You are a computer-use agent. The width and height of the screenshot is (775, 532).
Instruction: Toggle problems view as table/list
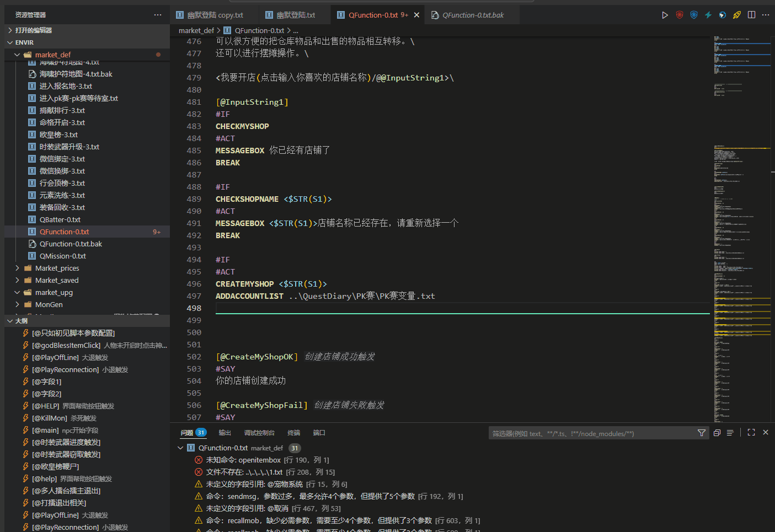click(730, 433)
